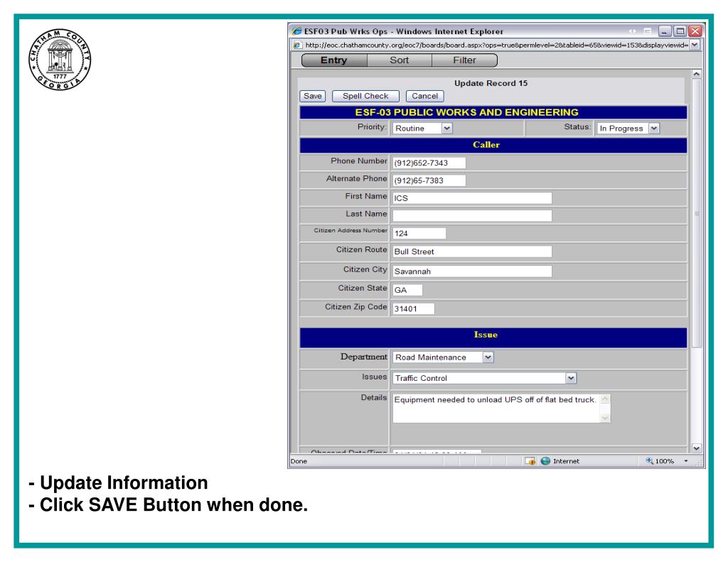Open the zoom level 100% dropdown arrow
The height and width of the screenshot is (562, 728).
(x=686, y=461)
